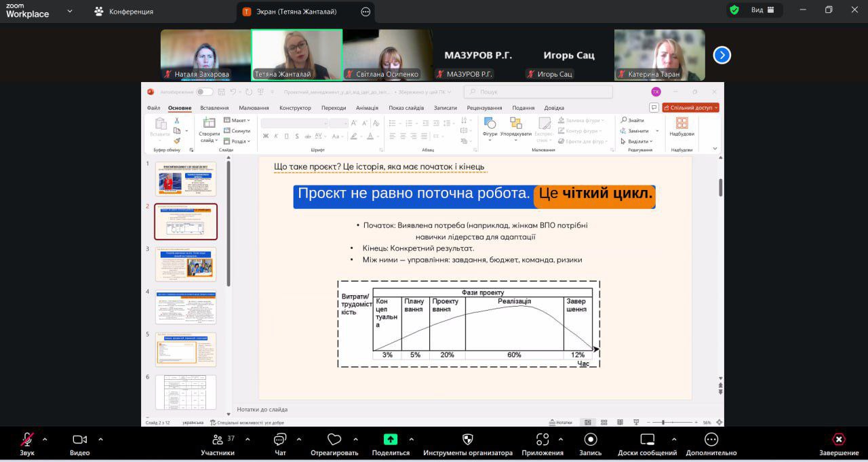The width and height of the screenshot is (868, 462).
Task: Switch to the Вставлення ribbon tab
Action: 214,108
